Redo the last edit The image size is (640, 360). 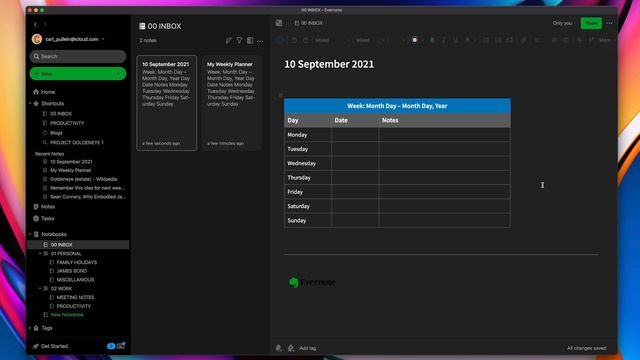(305, 40)
